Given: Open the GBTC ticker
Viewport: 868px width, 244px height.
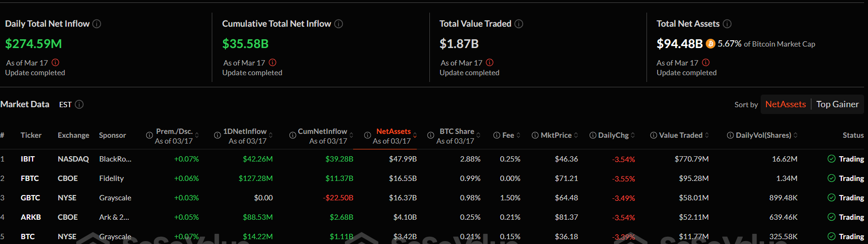Looking at the screenshot, I should coord(30,197).
